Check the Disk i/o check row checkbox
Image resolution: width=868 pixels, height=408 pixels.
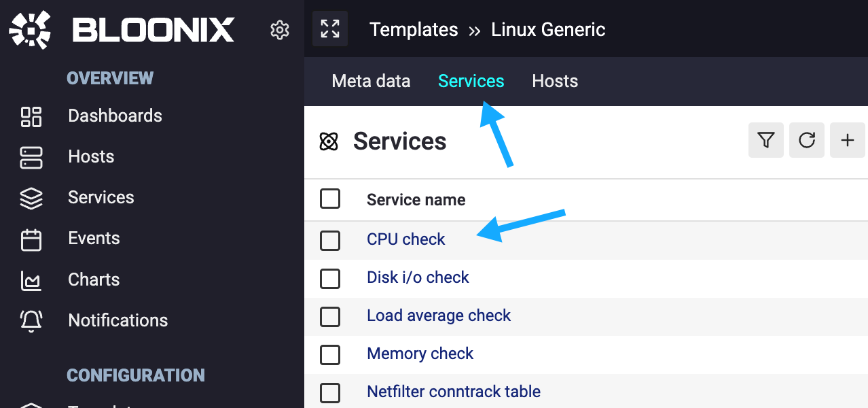330,278
